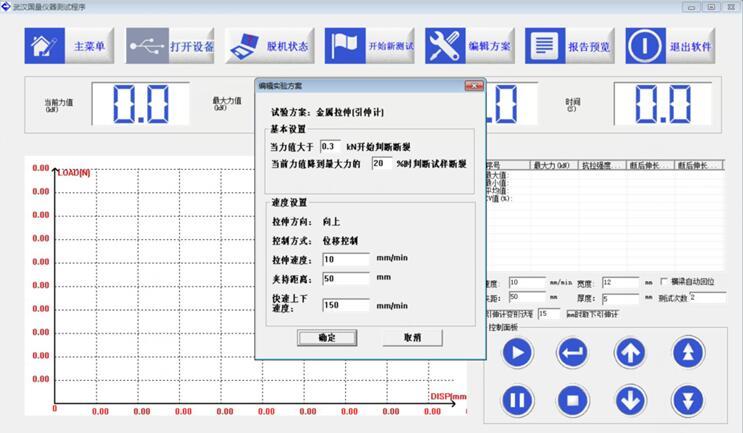Image resolution: width=743 pixels, height=433 pixels.
Task: Click the 最大力 column header
Action: click(553, 165)
